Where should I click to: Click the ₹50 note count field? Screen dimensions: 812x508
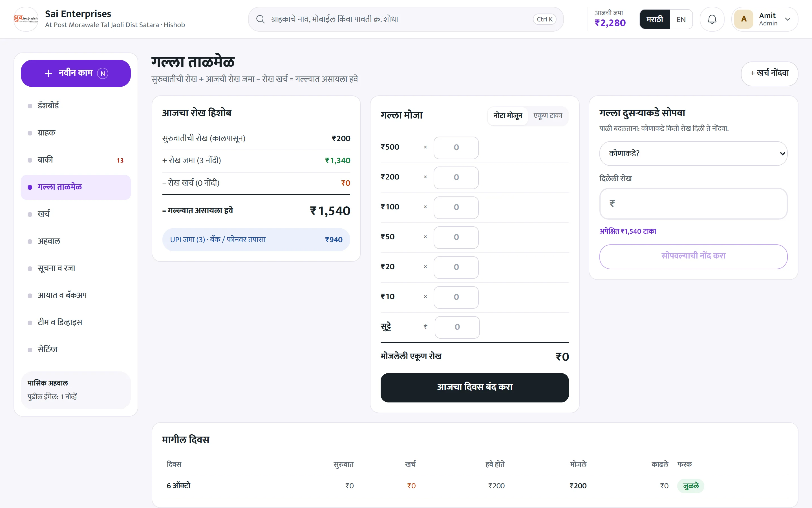coord(456,237)
